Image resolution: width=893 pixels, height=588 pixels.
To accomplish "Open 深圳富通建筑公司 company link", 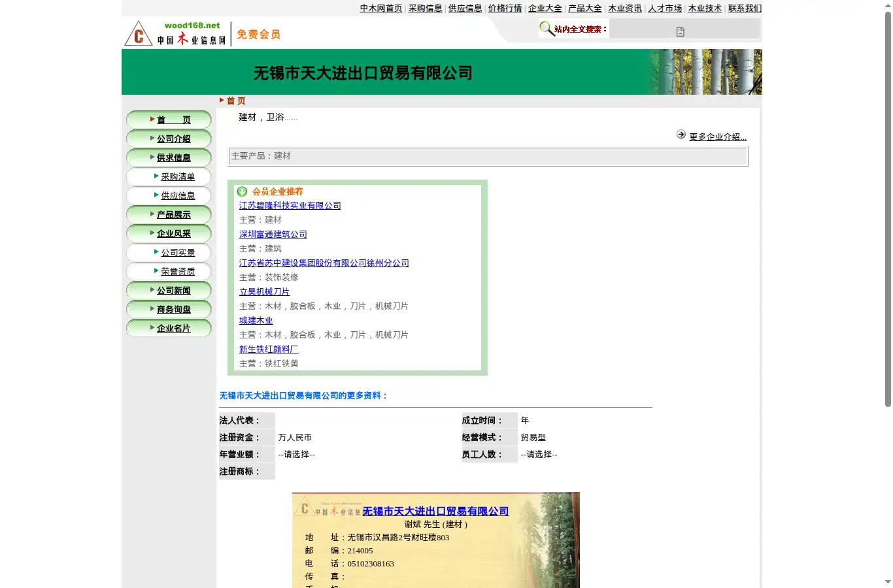I will (x=273, y=235).
